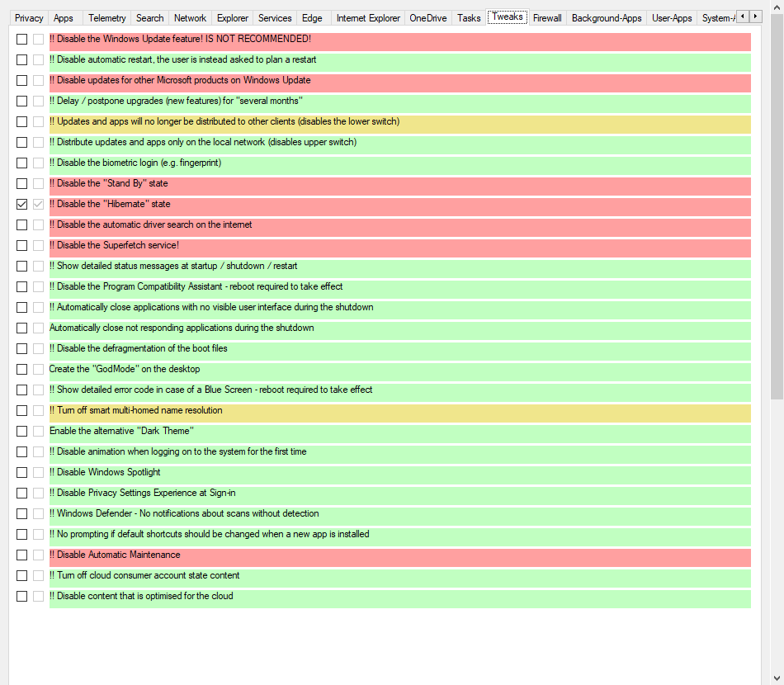The image size is (784, 685).
Task: Check leftmost box for Disable automatic restart
Action: click(22, 59)
